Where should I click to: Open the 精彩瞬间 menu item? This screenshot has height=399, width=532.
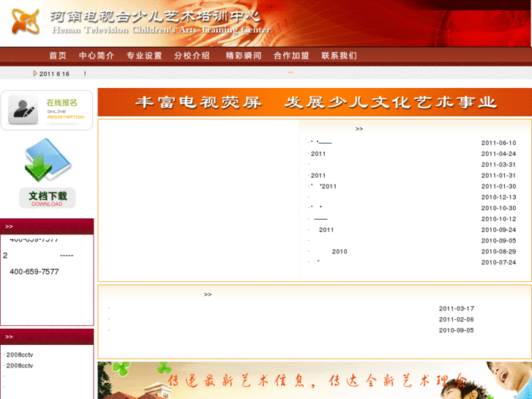click(x=244, y=56)
